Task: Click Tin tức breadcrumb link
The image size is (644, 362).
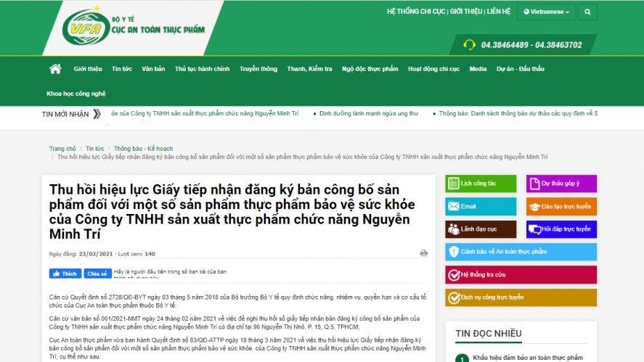Action: pos(95,149)
